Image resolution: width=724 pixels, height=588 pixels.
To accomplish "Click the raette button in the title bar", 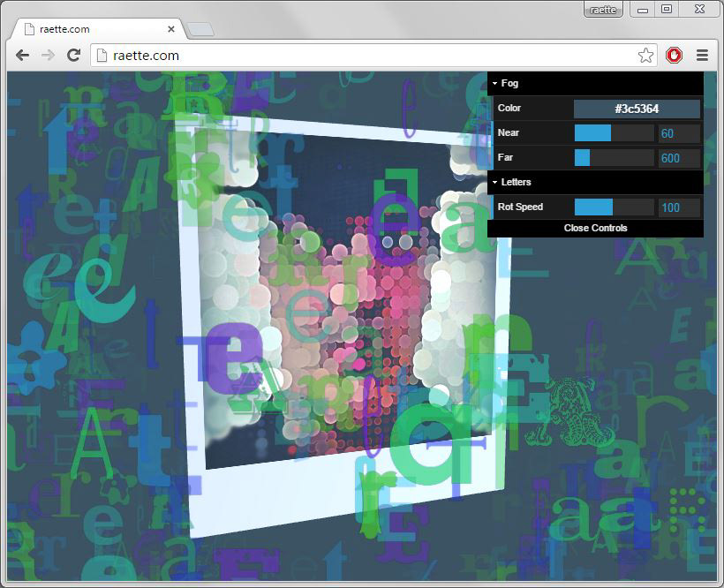I will (x=603, y=9).
